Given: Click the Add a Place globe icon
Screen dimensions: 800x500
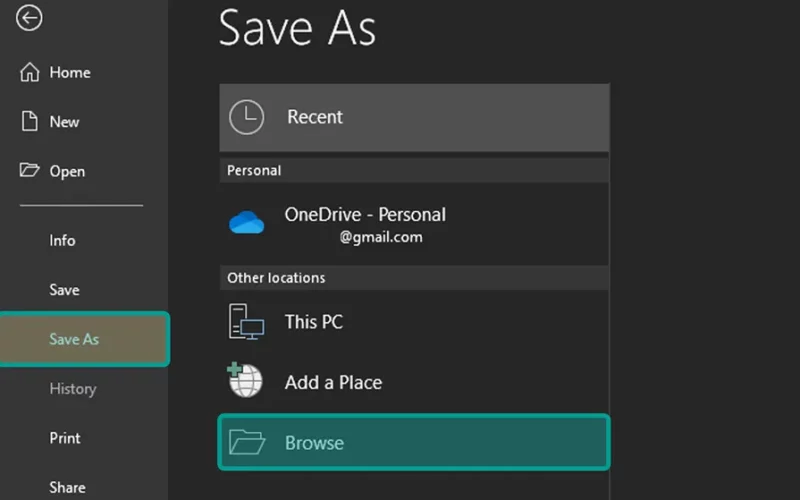Looking at the screenshot, I should pos(245,380).
